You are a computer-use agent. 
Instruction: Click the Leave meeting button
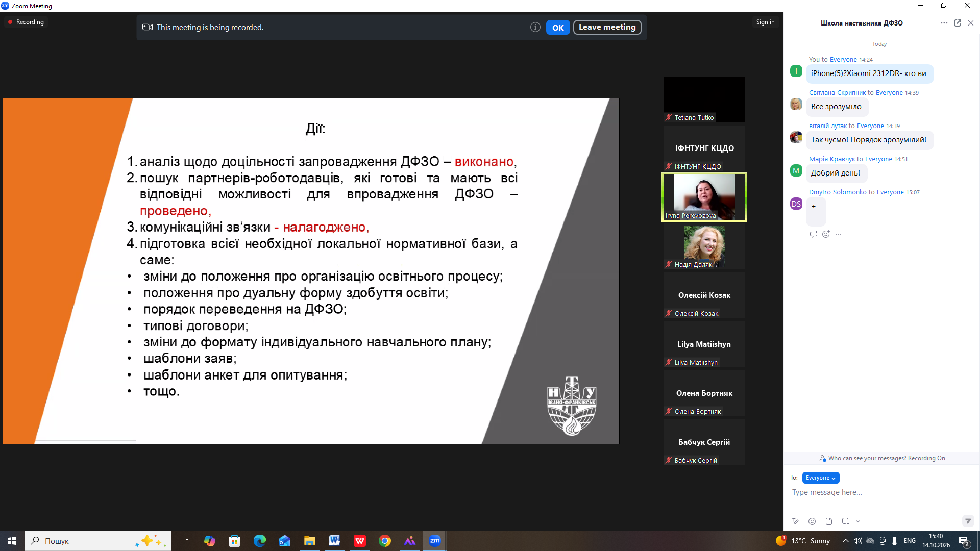(607, 27)
